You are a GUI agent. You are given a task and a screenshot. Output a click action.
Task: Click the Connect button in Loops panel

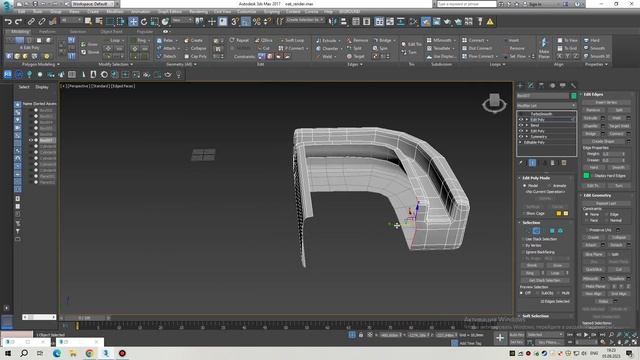click(476, 40)
